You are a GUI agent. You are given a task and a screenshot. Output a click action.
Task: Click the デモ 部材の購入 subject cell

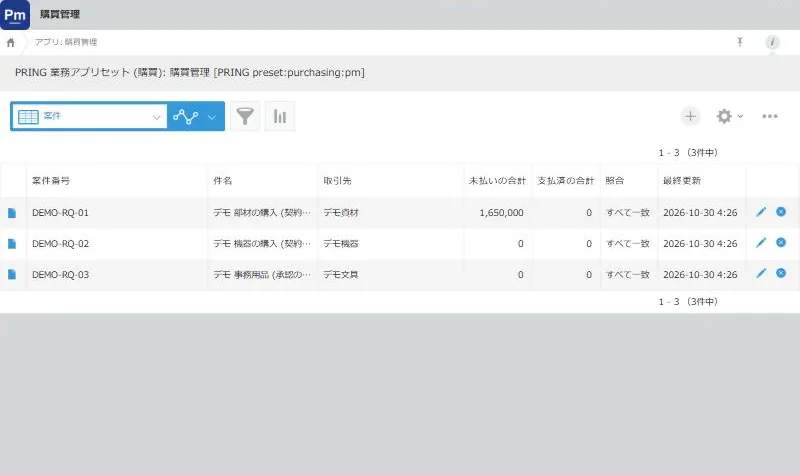262,213
